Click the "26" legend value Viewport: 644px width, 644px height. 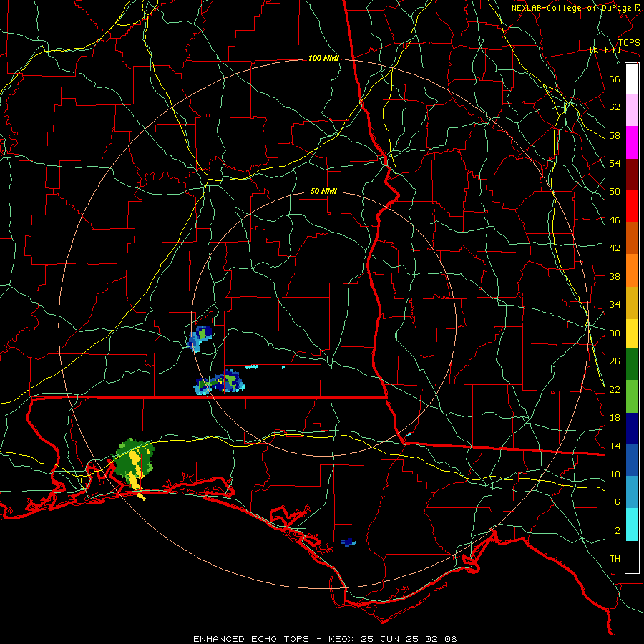pos(615,361)
